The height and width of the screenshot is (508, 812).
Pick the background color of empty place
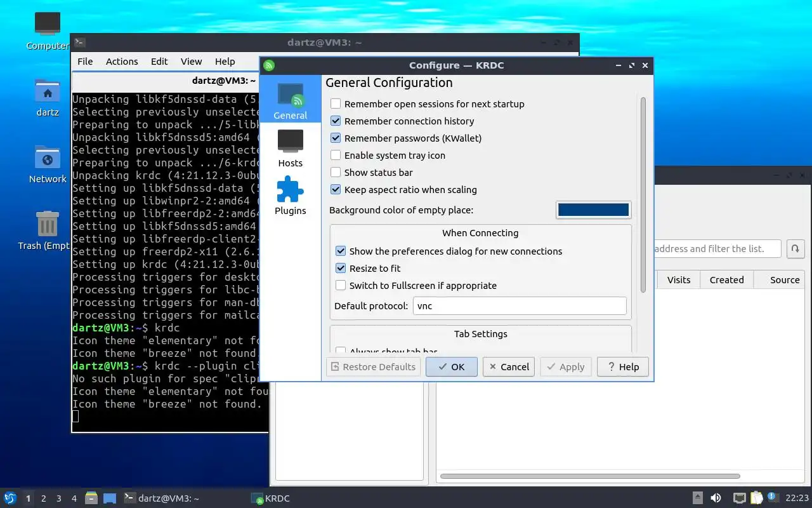click(x=594, y=210)
